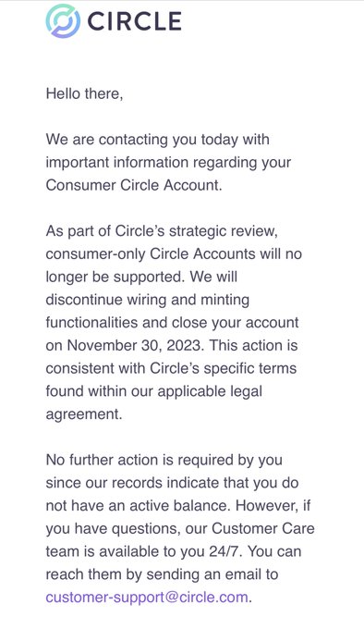
Task: Select the 'Consumer Circle Account.' text
Action: coord(134,185)
